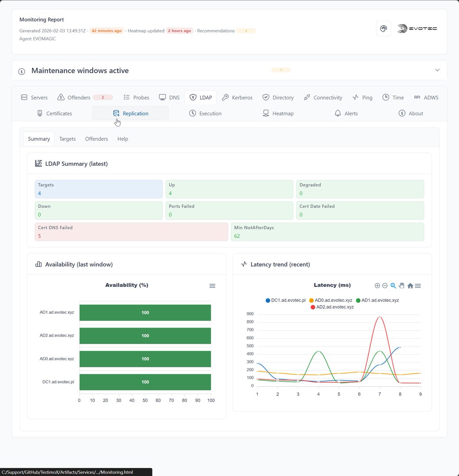This screenshot has height=476, width=459.
Task: Click the Evotec logo
Action: click(417, 29)
